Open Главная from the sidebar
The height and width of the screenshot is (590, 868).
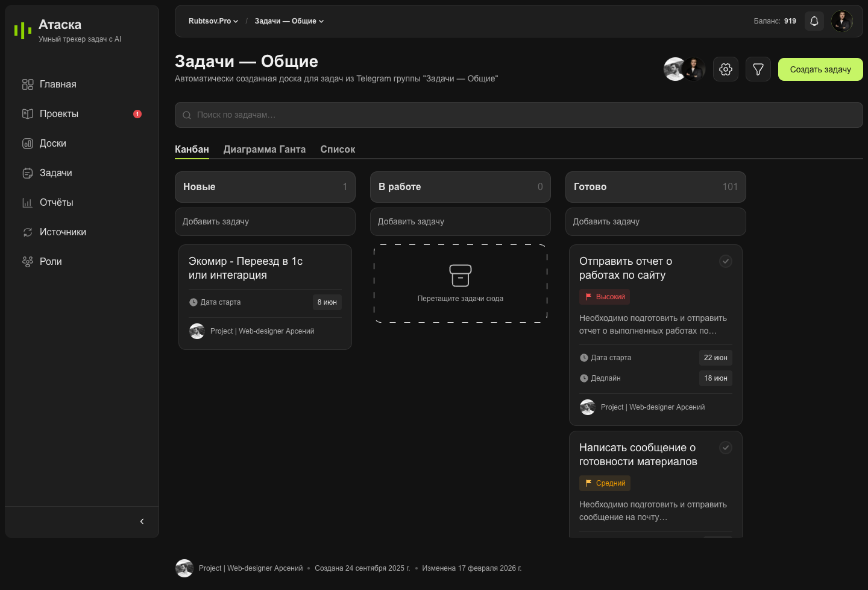point(82,84)
